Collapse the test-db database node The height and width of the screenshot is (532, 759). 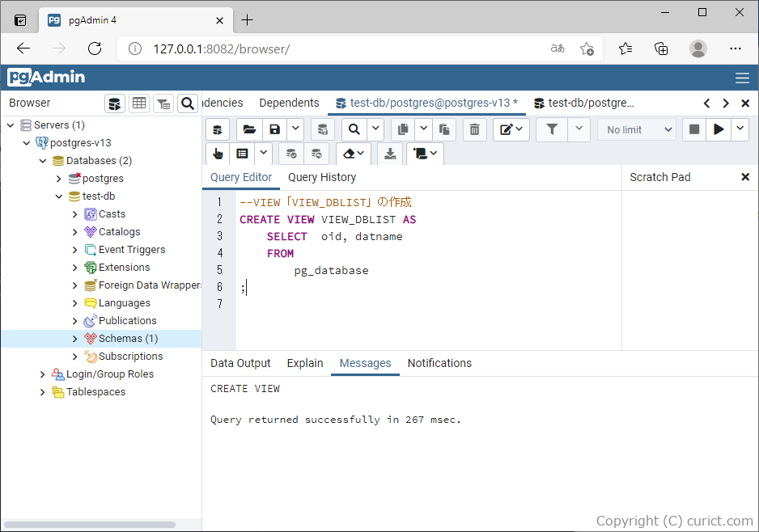[58, 196]
